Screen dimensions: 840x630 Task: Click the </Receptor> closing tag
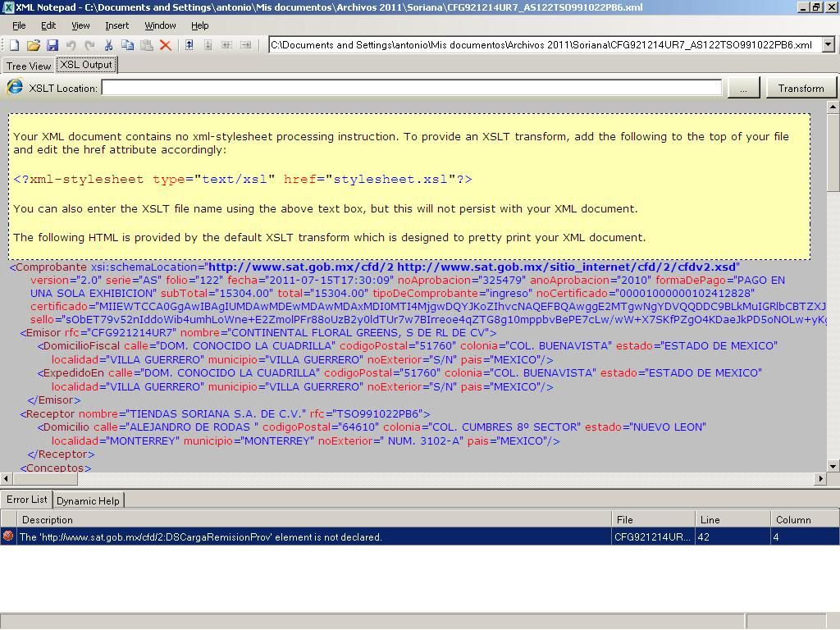click(x=61, y=454)
